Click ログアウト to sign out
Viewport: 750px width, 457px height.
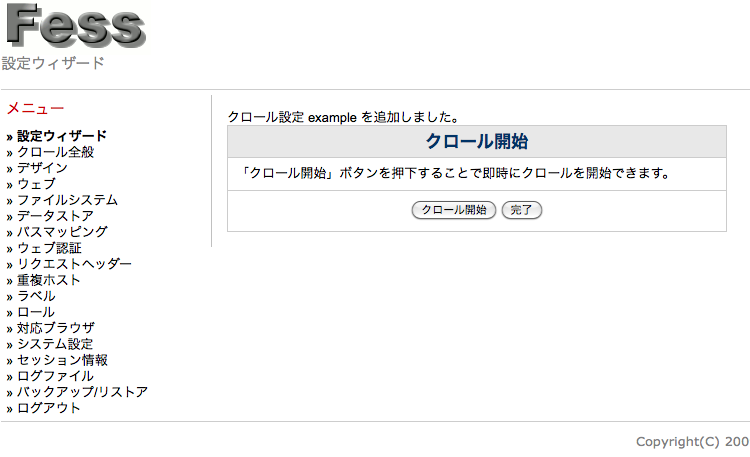49,408
